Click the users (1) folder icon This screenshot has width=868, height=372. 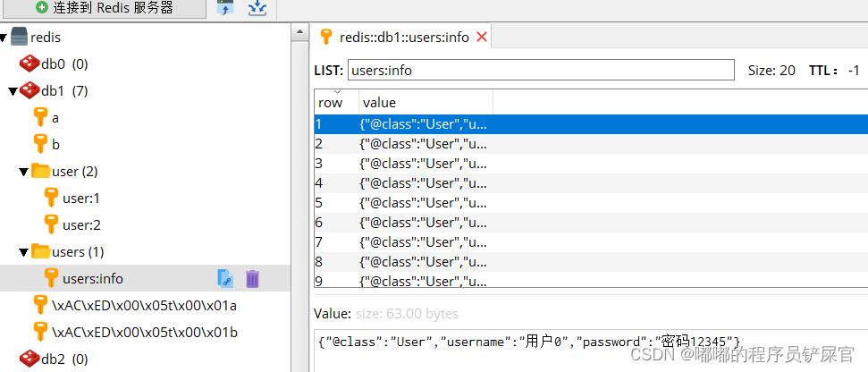tap(40, 251)
